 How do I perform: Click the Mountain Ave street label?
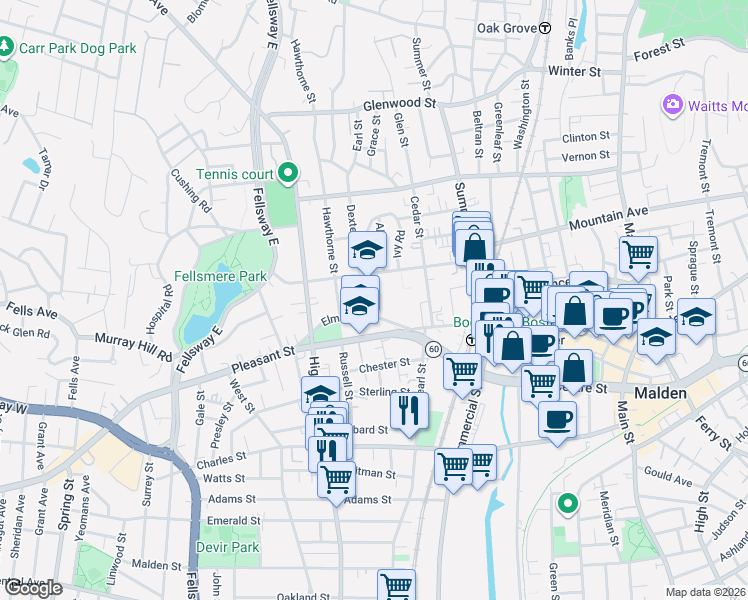point(609,217)
